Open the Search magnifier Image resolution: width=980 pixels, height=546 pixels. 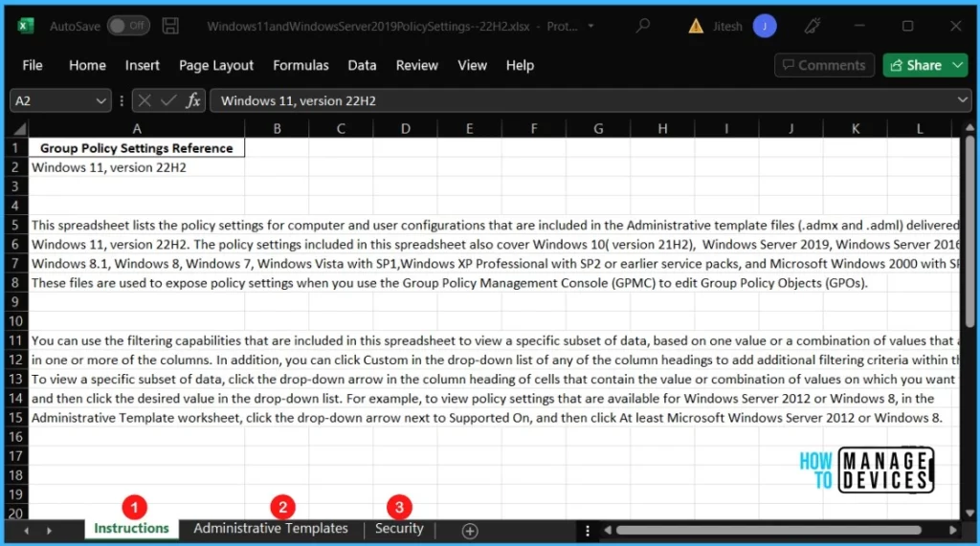coord(642,26)
